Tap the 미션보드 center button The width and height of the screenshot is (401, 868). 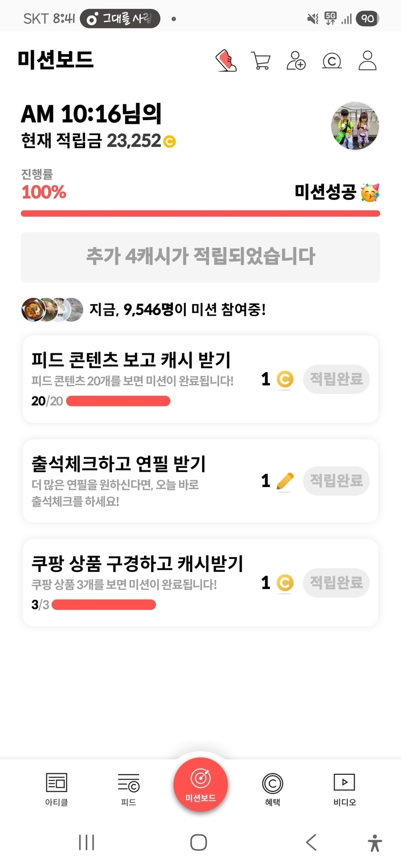click(x=200, y=784)
